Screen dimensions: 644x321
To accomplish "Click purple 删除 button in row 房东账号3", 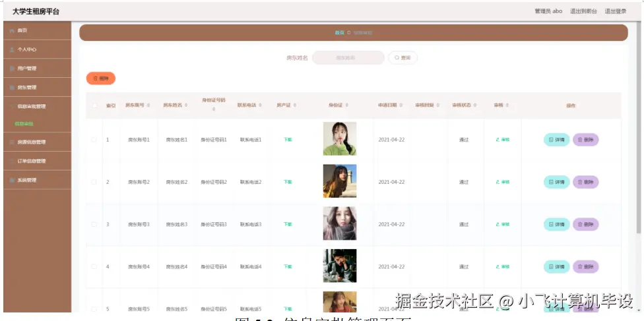I will pos(586,224).
